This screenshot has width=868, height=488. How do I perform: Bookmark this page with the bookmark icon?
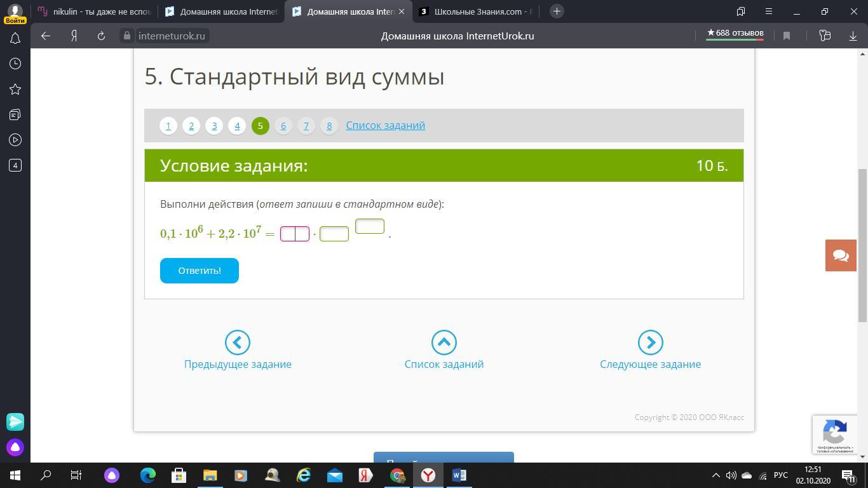point(786,36)
